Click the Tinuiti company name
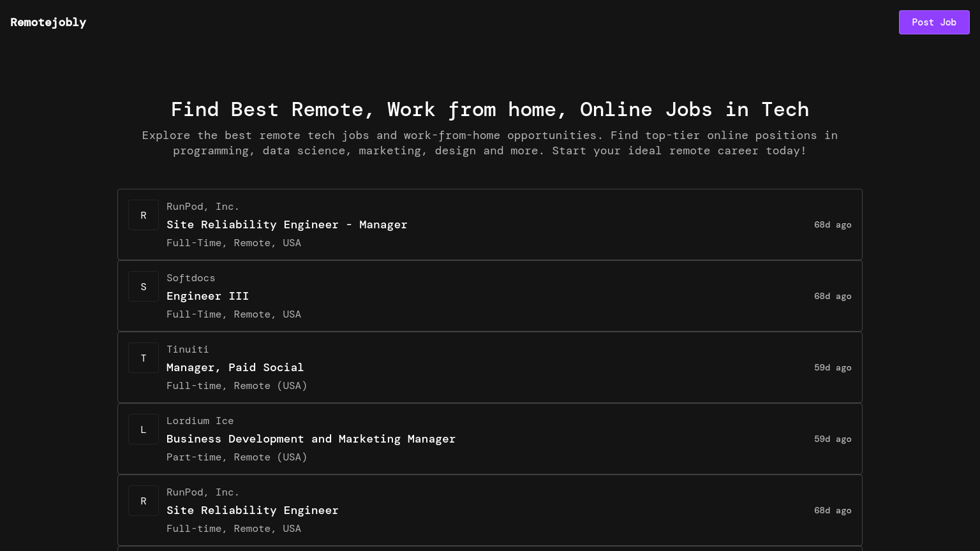 coord(188,349)
